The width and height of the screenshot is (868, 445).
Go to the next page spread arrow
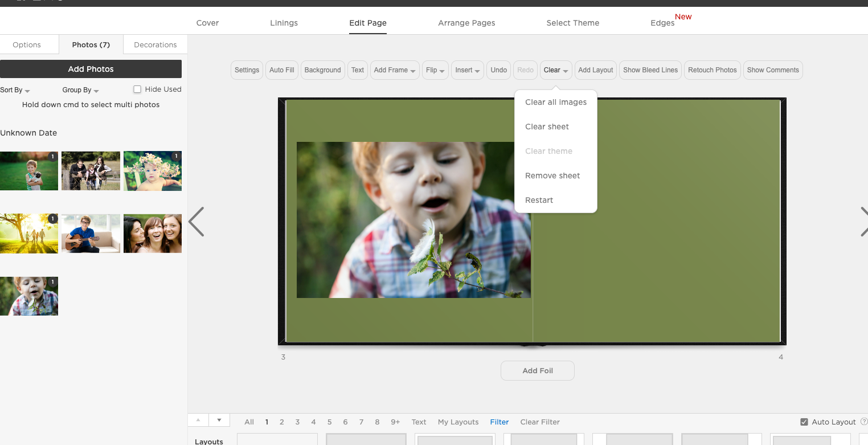tap(863, 222)
